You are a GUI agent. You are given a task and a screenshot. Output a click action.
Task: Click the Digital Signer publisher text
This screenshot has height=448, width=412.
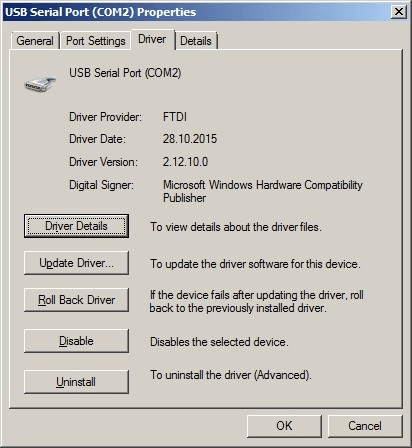click(263, 191)
